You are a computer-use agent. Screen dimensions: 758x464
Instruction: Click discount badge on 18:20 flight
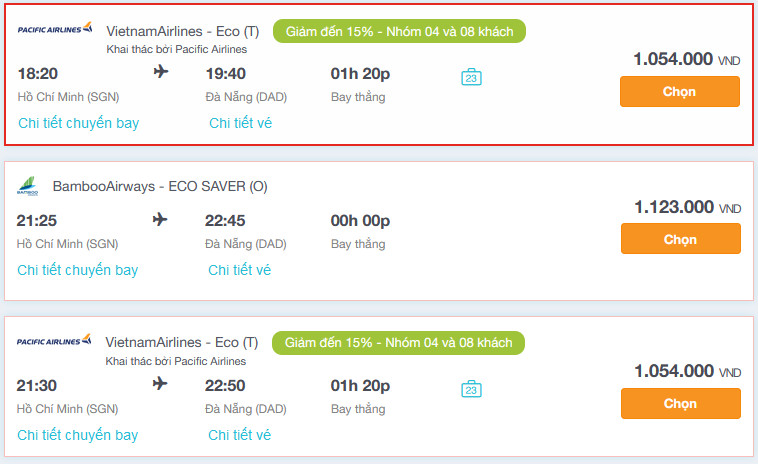[x=399, y=31]
